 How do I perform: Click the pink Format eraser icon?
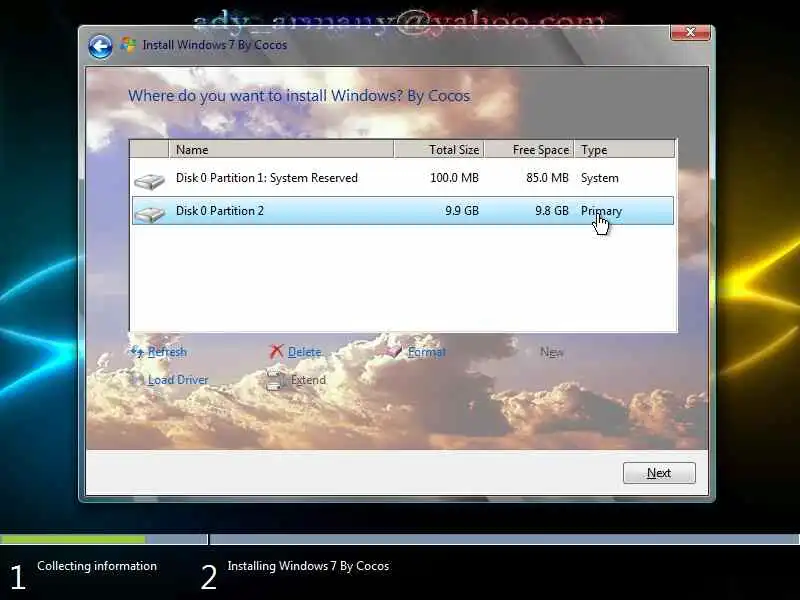pyautogui.click(x=394, y=351)
